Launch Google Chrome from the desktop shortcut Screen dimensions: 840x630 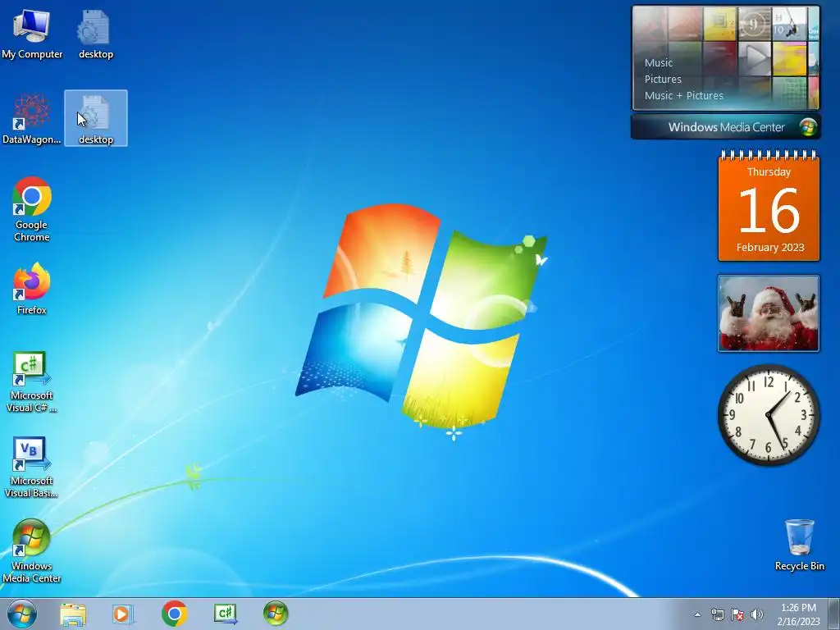tap(32, 209)
